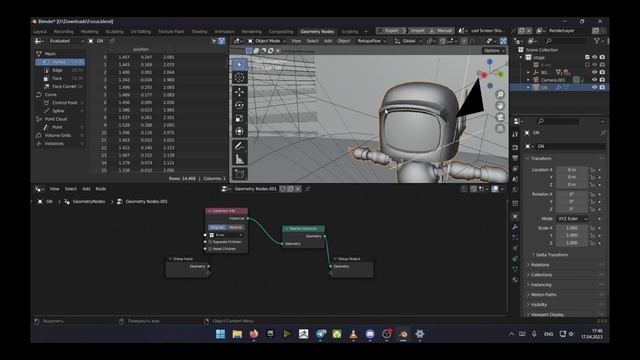
Task: Unlink Geometry Nodes.001 with the X button
Action: click(298, 189)
